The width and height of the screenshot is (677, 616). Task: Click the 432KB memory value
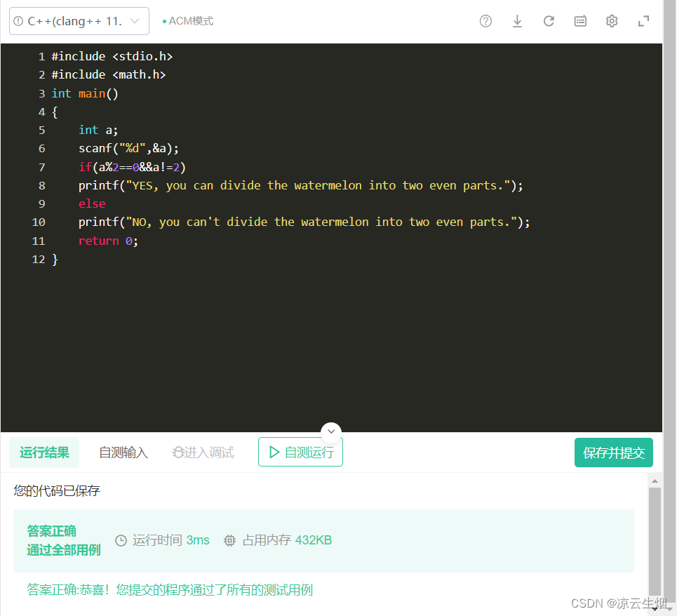coord(314,540)
